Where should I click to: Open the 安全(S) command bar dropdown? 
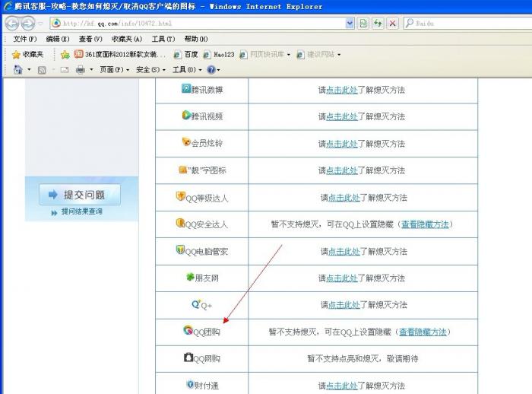(150, 70)
